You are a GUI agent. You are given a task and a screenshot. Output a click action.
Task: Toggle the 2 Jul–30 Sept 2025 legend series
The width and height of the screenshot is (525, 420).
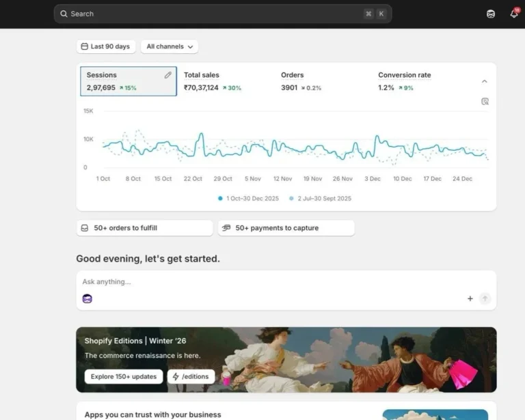click(x=320, y=198)
